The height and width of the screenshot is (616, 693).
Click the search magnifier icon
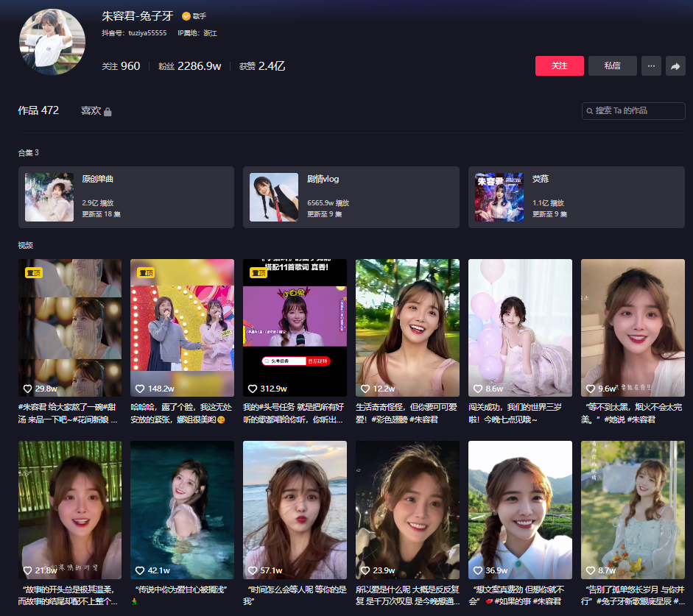coord(590,111)
